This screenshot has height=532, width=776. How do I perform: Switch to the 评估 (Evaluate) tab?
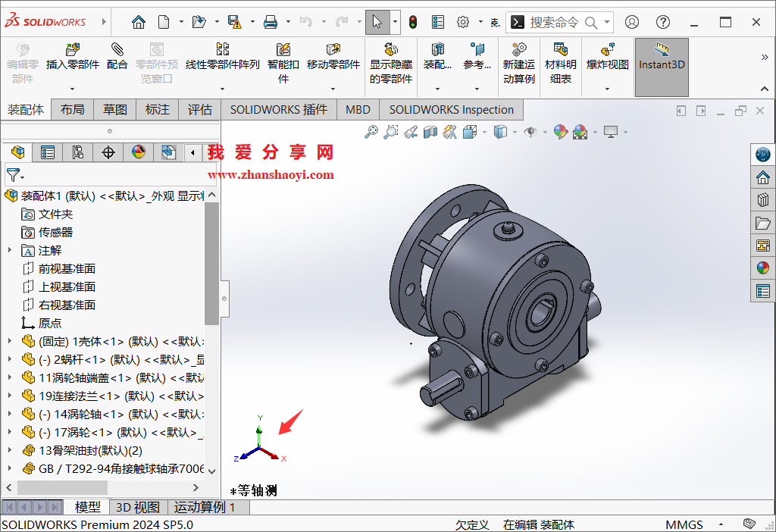[x=199, y=109]
